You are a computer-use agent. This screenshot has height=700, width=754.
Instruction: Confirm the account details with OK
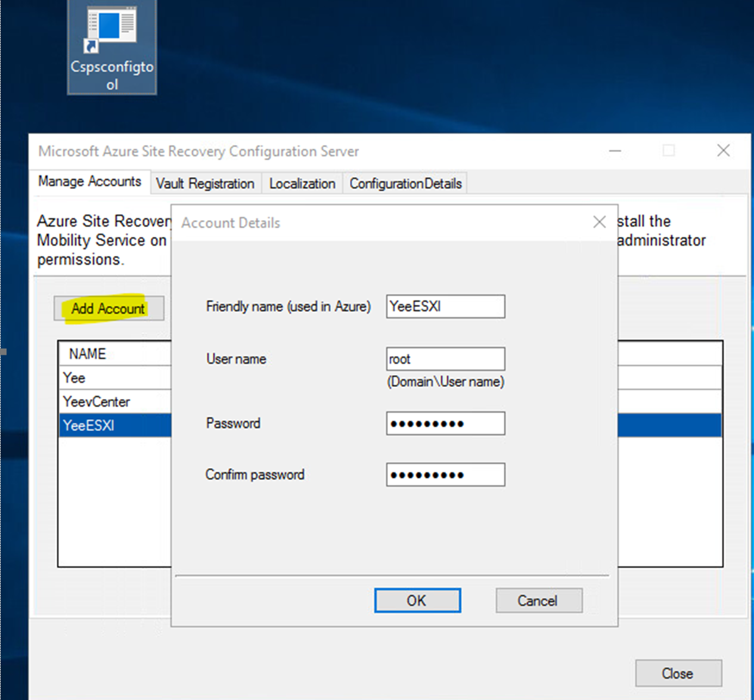417,600
